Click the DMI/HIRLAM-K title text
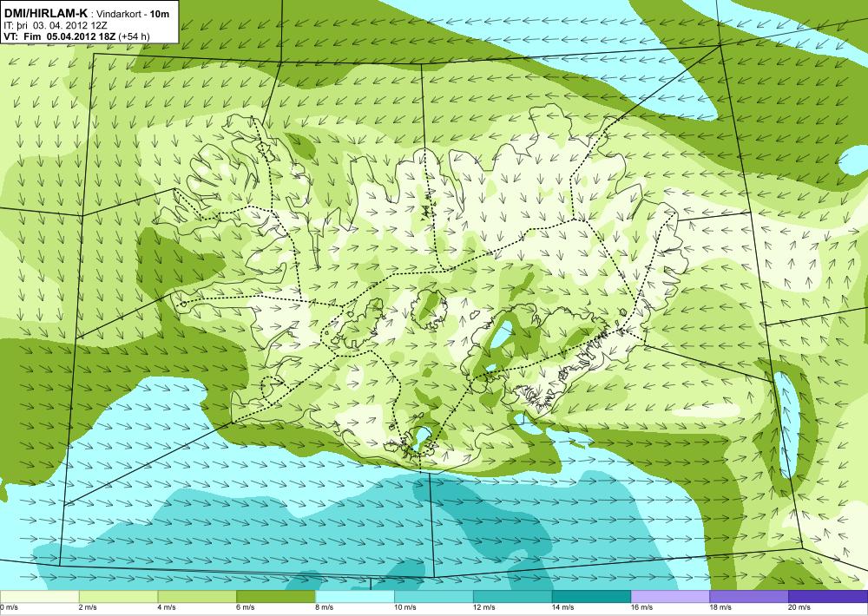The height and width of the screenshot is (616, 868). point(45,13)
